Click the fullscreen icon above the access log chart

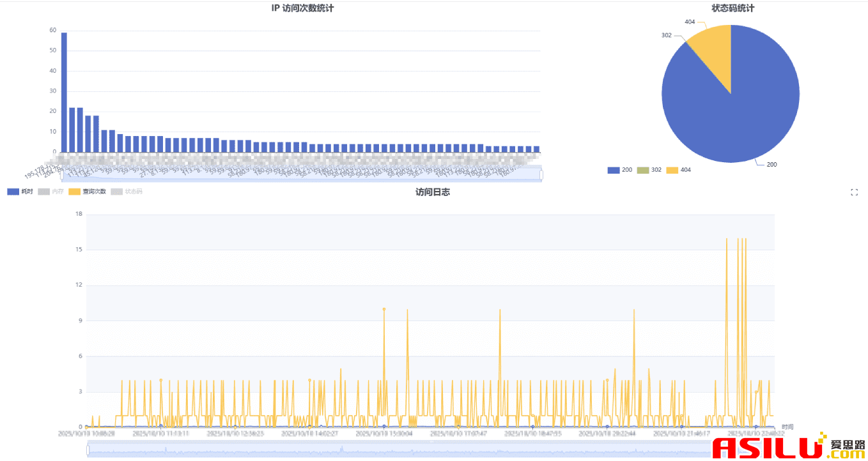pos(854,192)
